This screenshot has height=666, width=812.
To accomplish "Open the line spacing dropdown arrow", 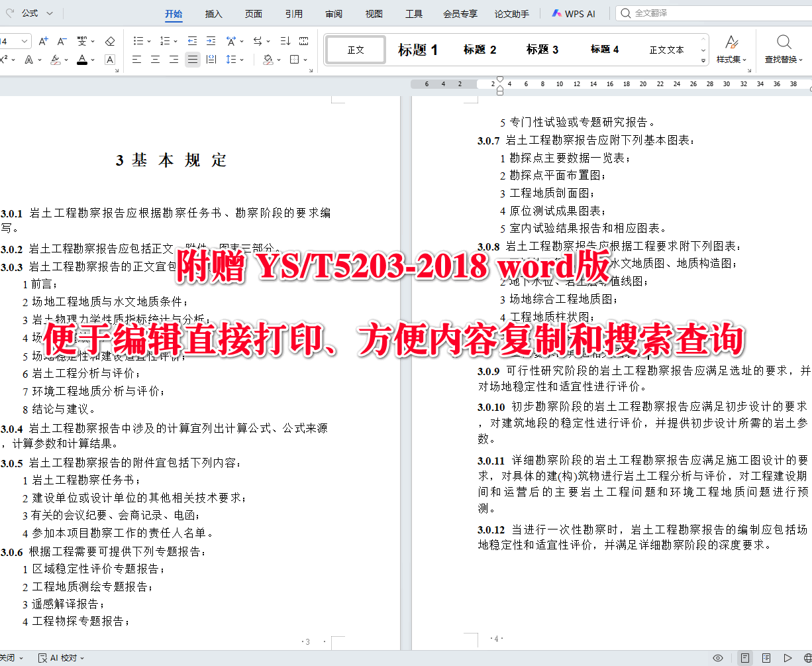I will pyautogui.click(x=242, y=60).
